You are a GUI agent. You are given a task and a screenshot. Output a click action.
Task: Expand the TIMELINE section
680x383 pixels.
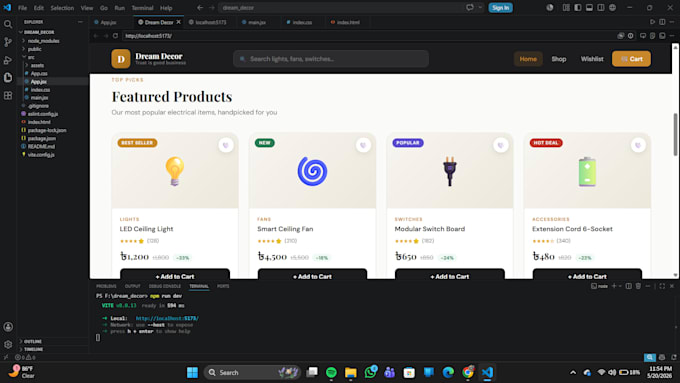pos(33,349)
